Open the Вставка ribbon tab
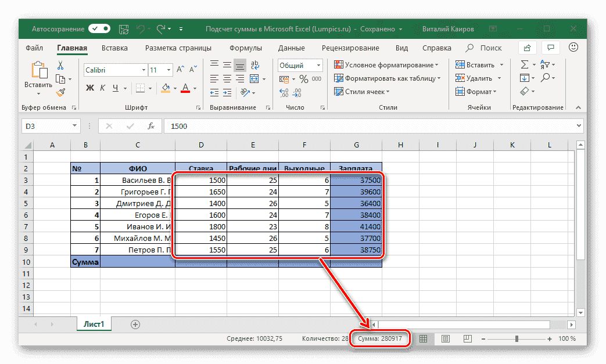Image resolution: width=606 pixels, height=364 pixels. pos(114,48)
